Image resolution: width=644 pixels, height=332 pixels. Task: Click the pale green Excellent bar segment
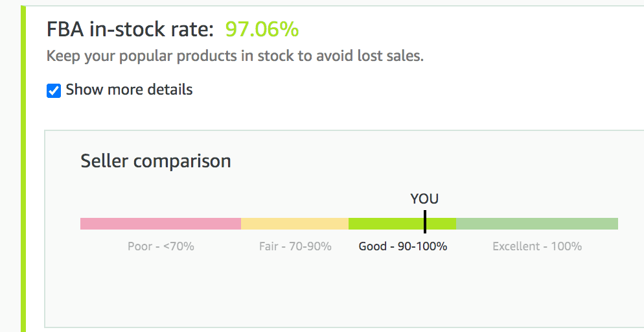[x=536, y=224]
